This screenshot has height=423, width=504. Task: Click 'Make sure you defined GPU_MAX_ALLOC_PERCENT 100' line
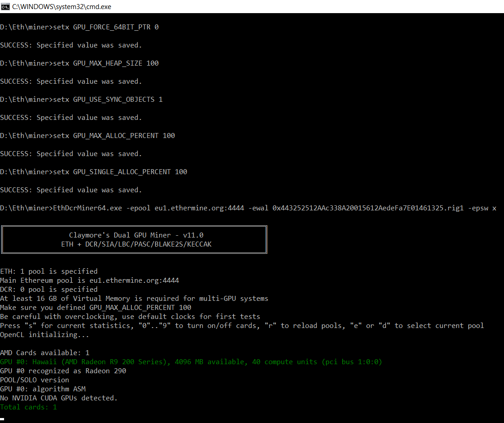coord(96,308)
